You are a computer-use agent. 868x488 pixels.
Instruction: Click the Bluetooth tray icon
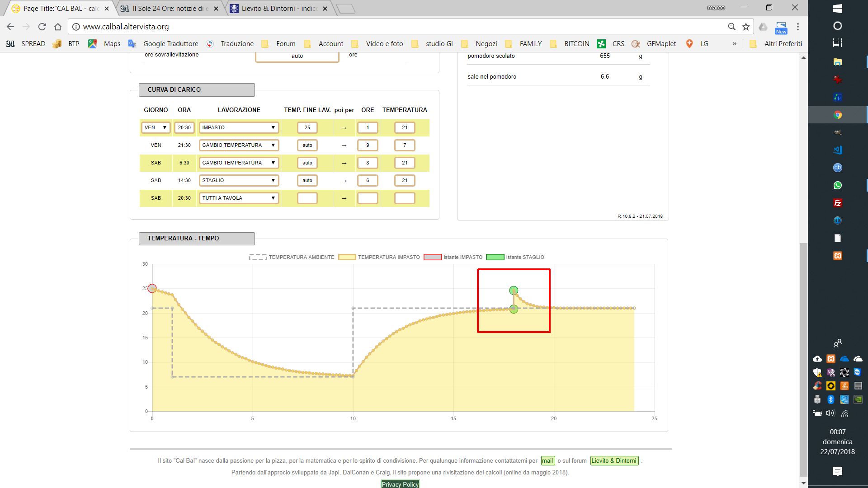tap(830, 399)
